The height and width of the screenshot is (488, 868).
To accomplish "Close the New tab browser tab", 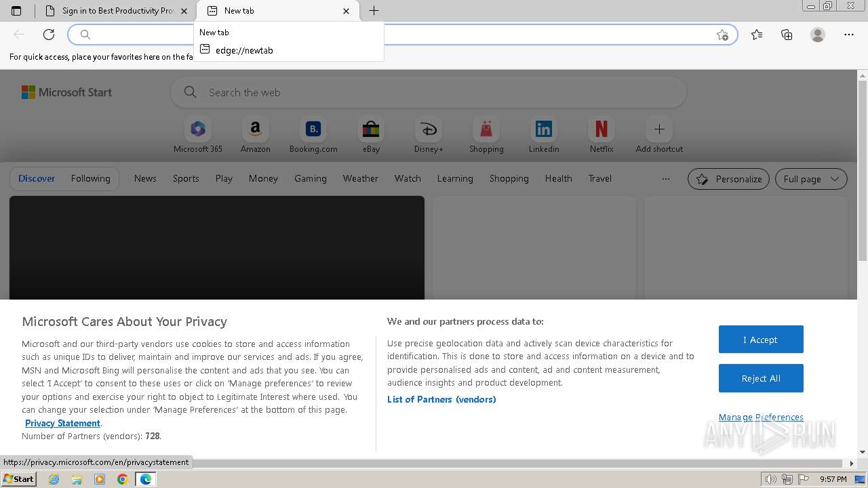I will (x=347, y=11).
